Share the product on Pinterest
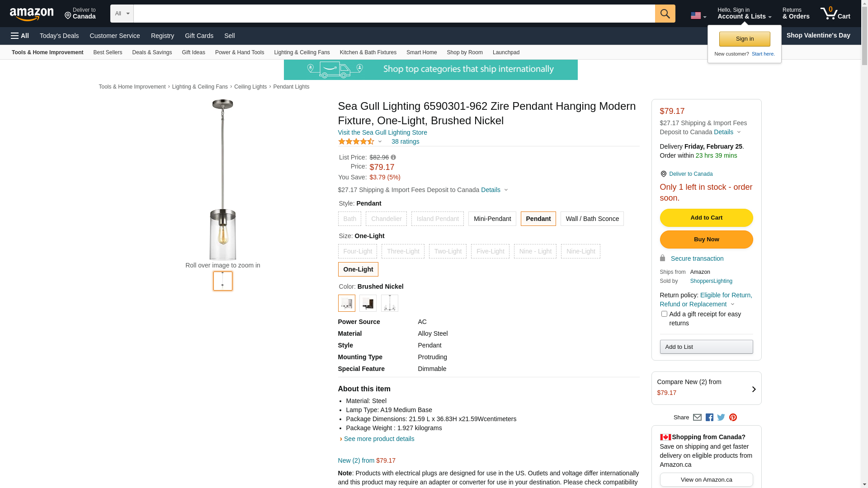The width and height of the screenshot is (868, 488). pyautogui.click(x=733, y=418)
